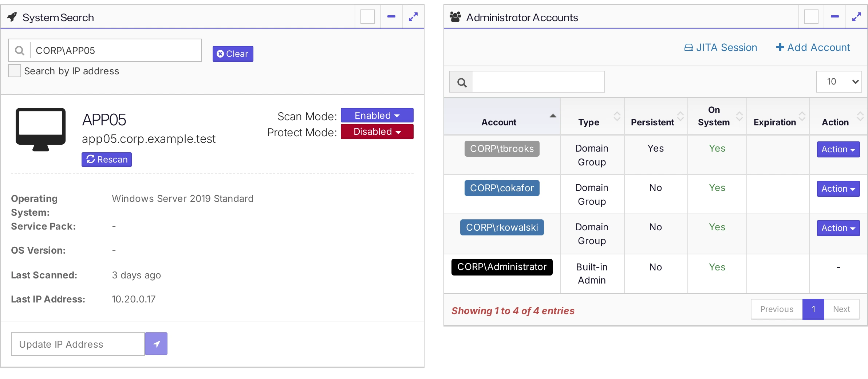Minimize the System Search panel
The width and height of the screenshot is (868, 379).
[x=391, y=17]
